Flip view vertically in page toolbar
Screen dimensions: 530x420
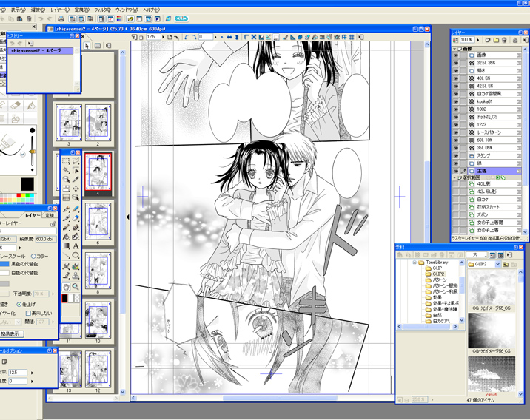tap(237, 37)
